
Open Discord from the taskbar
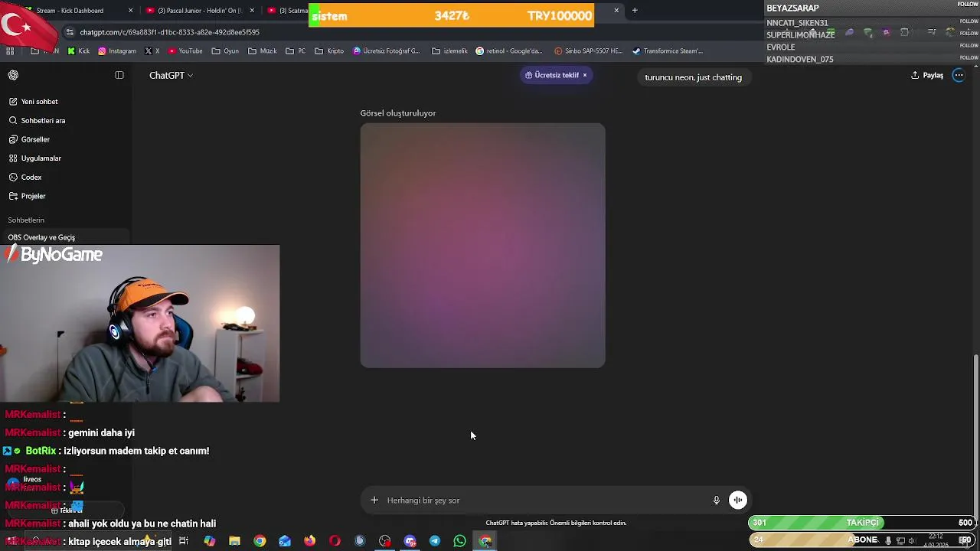coord(410,541)
